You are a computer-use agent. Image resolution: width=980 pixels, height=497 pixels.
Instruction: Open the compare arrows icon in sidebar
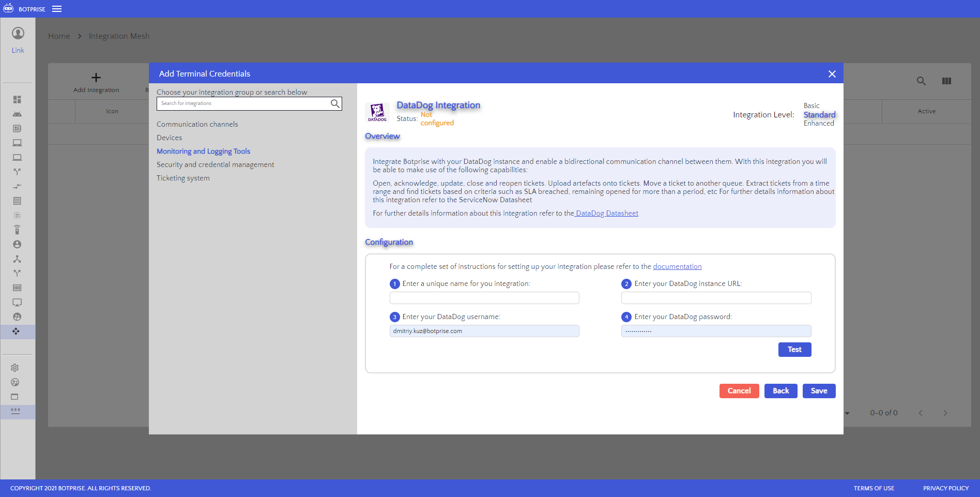click(17, 186)
